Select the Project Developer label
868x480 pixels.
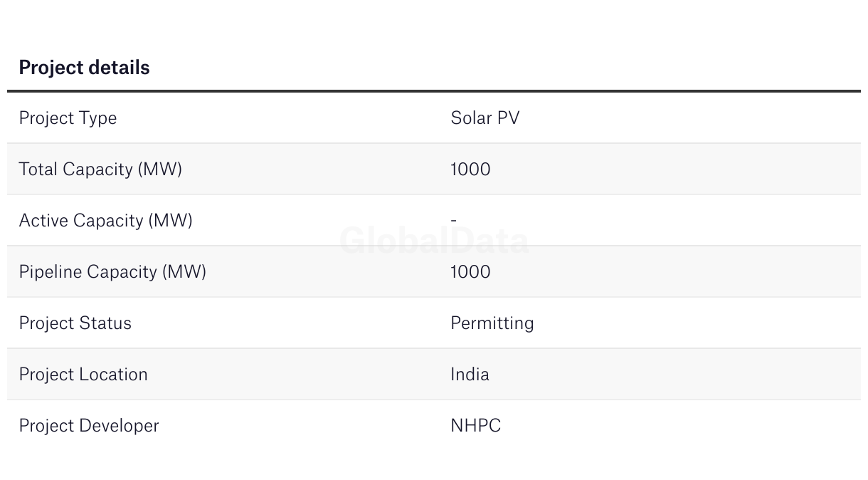coord(89,425)
